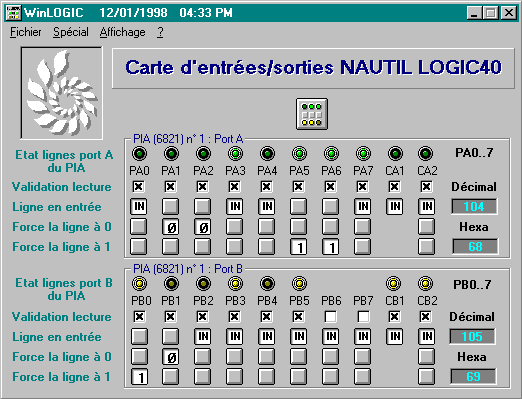The height and width of the screenshot is (399, 522).
Task: Click Port B decimal value 105
Action: [472, 337]
